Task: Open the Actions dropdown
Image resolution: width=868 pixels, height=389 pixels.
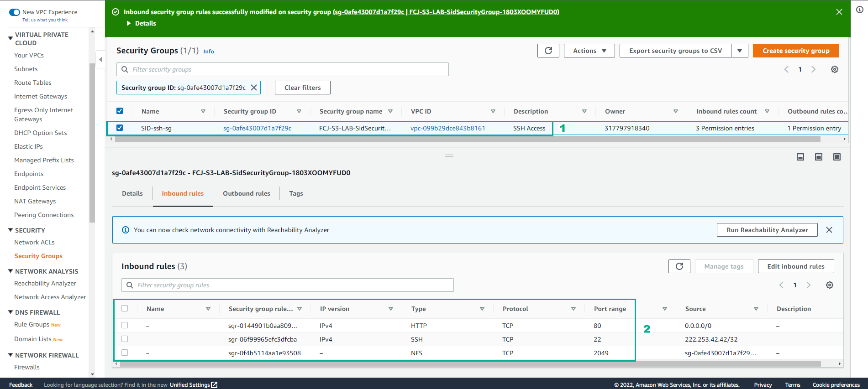Action: (x=589, y=51)
